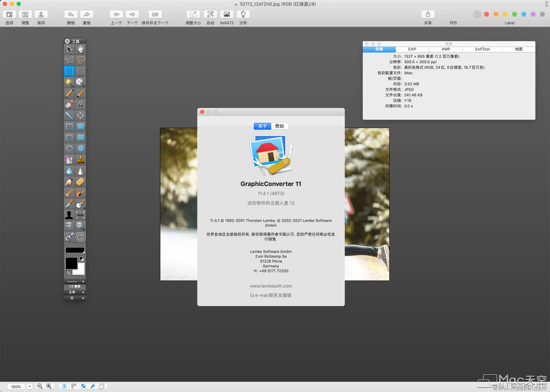Image resolution: width=550 pixels, height=392 pixels.
Task: Pick the text tool
Action: click(x=80, y=105)
